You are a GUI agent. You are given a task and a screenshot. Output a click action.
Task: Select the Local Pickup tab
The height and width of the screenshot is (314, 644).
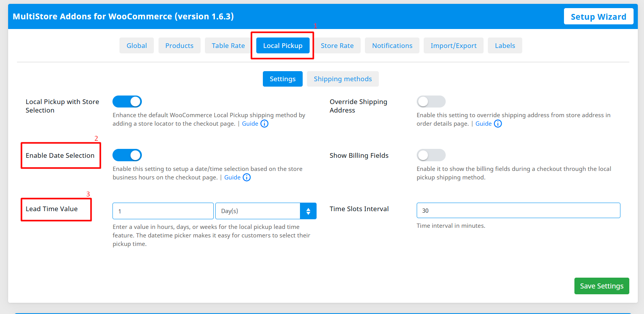283,46
